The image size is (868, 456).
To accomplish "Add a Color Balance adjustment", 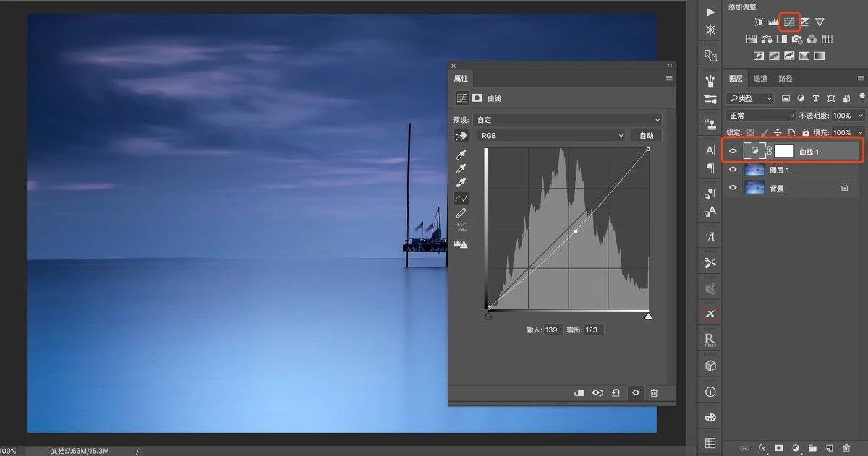I will [x=767, y=39].
